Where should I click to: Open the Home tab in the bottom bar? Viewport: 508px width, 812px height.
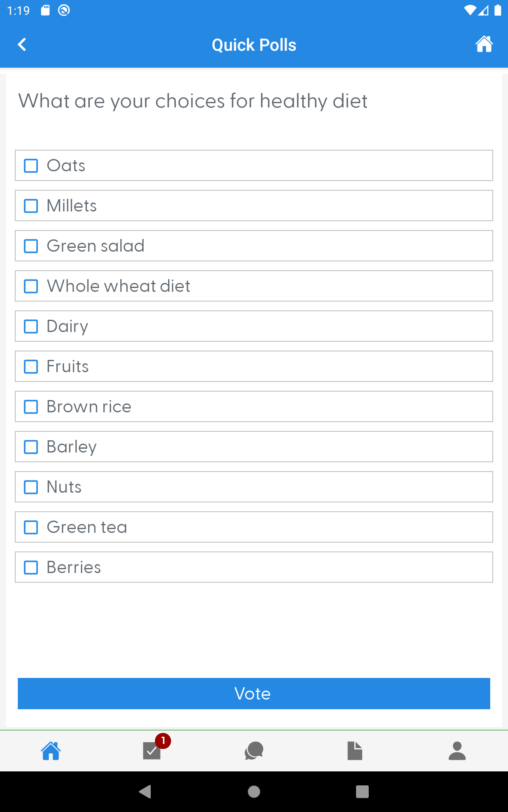(x=51, y=751)
